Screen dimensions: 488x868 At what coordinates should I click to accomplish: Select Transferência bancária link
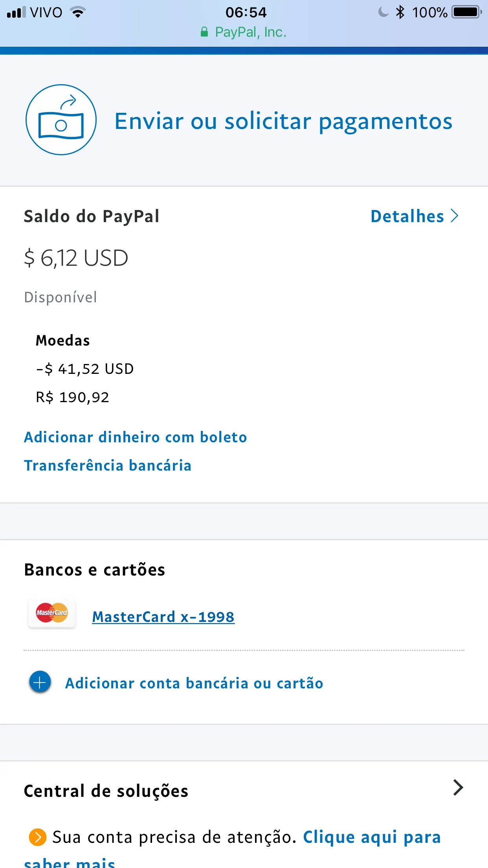coord(108,465)
